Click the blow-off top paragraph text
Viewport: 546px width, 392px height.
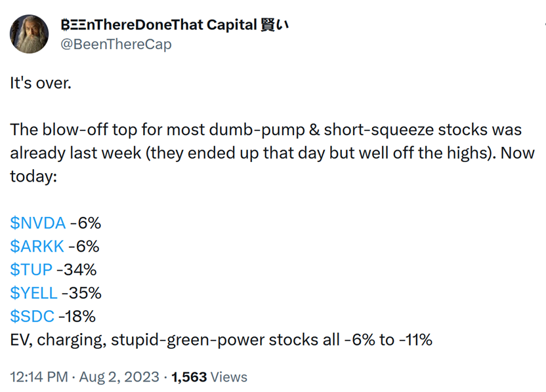click(272, 153)
